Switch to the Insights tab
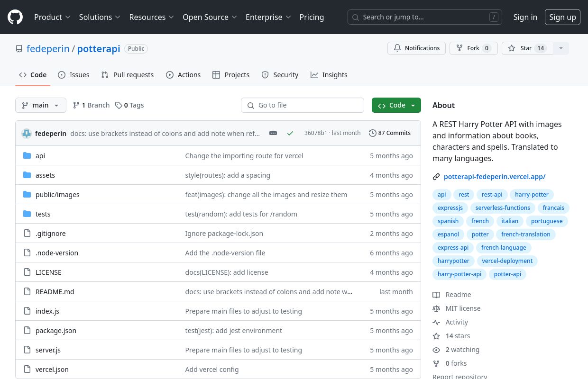588x379 pixels. 329,75
